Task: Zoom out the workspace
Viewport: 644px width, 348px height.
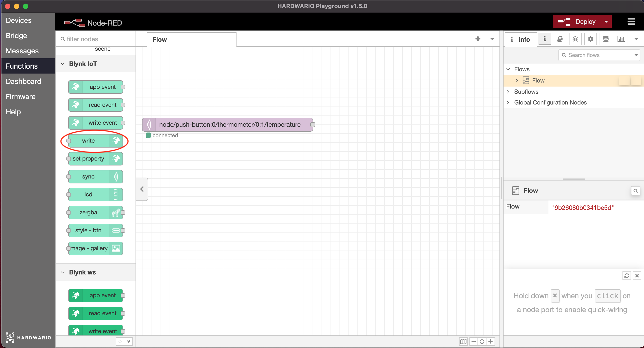Action: [x=474, y=341]
